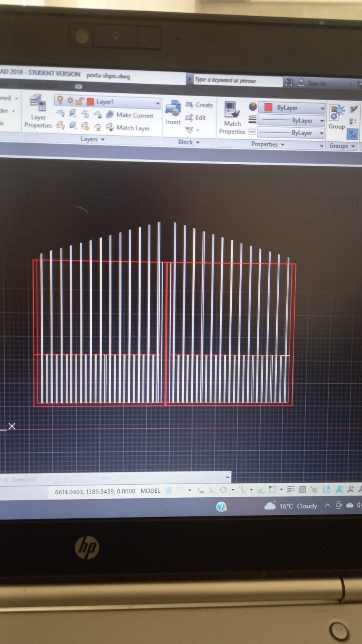
Task: Click Edit block button
Action: tap(196, 118)
